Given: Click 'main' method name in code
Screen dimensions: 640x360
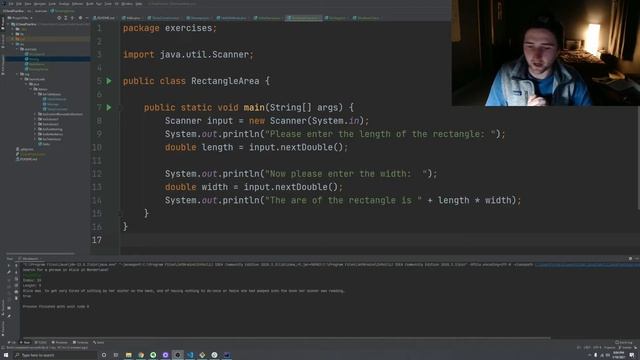Looking at the screenshot, I should click(x=254, y=107).
